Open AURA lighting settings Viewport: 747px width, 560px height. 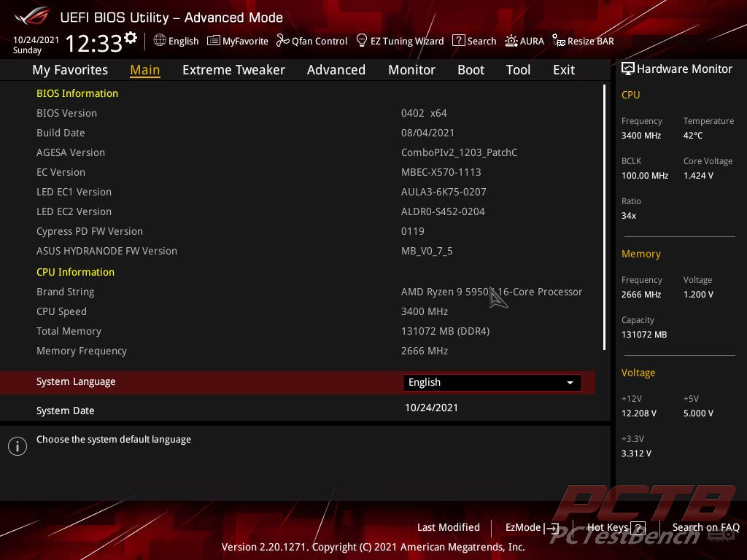click(x=525, y=41)
